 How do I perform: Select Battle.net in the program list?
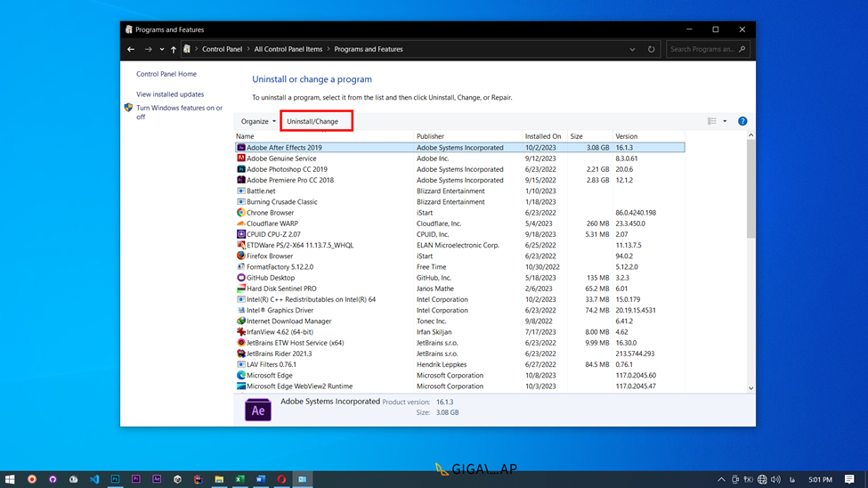coord(261,191)
